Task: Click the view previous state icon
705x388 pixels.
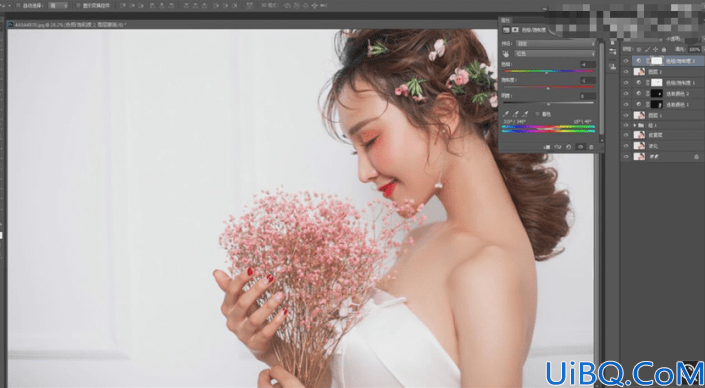Action: (x=558, y=147)
